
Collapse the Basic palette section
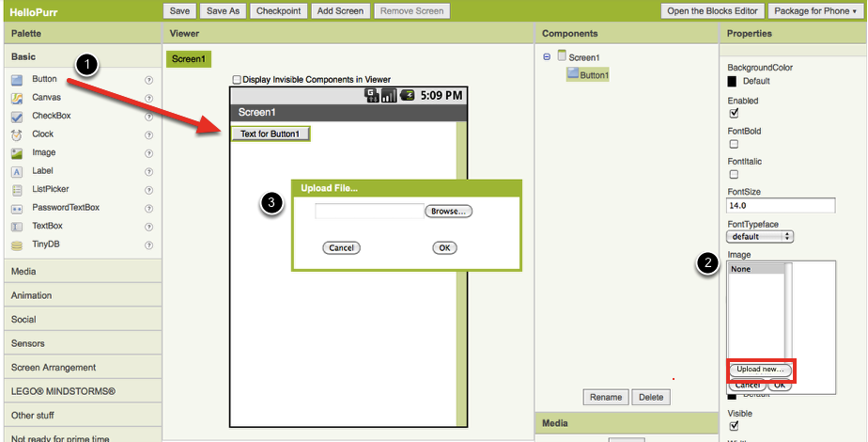coord(83,56)
